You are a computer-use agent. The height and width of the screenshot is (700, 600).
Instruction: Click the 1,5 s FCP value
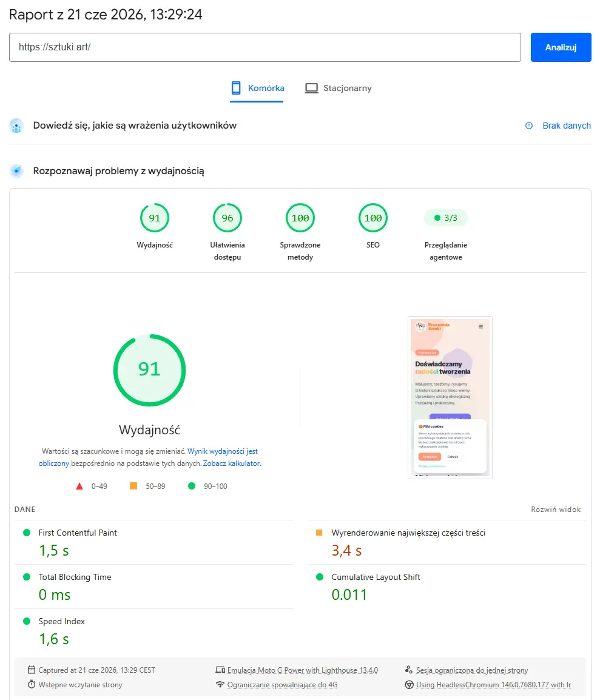point(53,550)
